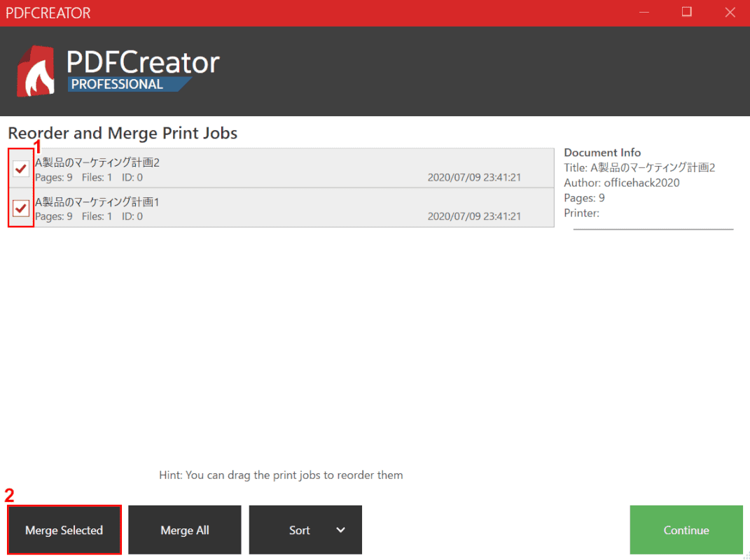
Task: Click the Reorder and Merge Print Jobs heading
Action: tap(123, 133)
